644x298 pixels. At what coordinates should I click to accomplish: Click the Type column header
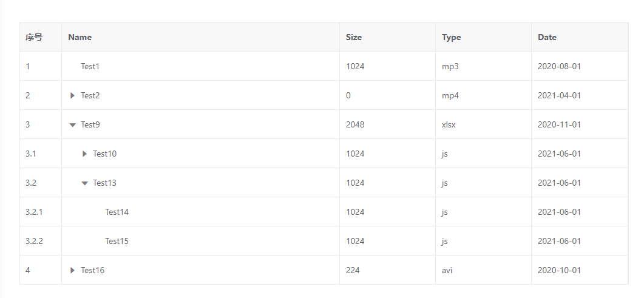(x=451, y=37)
